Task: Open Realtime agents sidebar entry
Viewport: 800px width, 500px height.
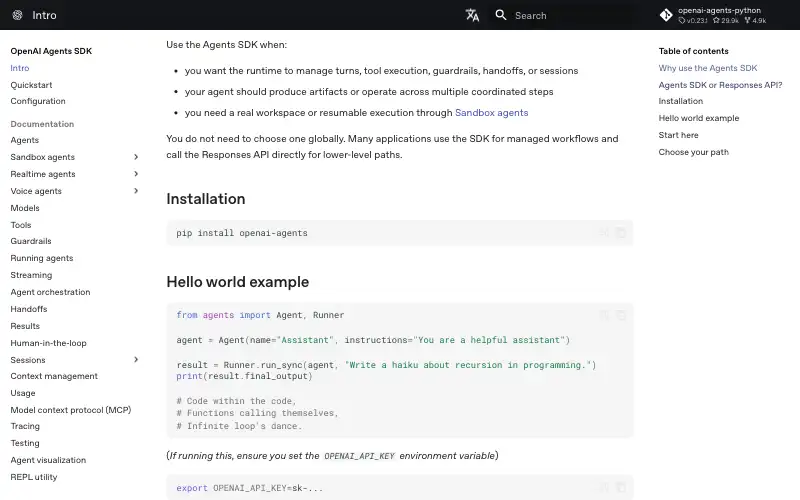Action: tap(43, 174)
